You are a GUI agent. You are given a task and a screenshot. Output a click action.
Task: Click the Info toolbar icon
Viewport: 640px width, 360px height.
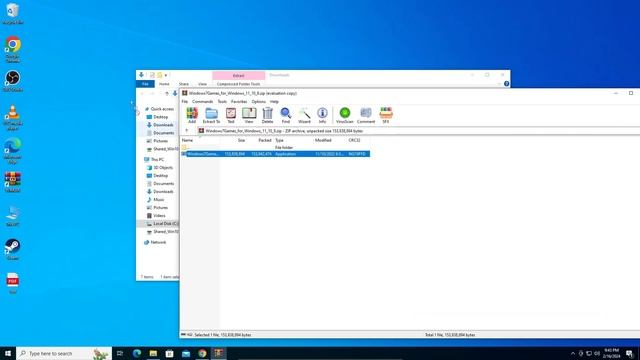(322, 115)
